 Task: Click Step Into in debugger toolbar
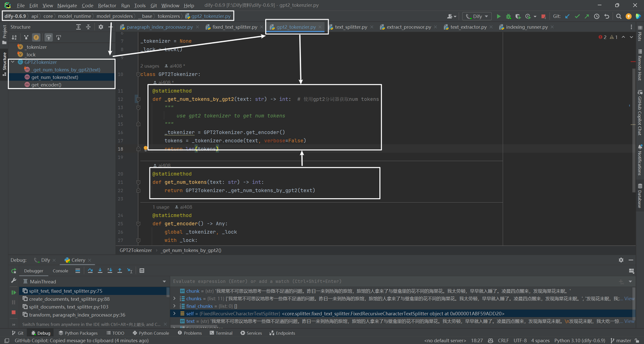(100, 271)
